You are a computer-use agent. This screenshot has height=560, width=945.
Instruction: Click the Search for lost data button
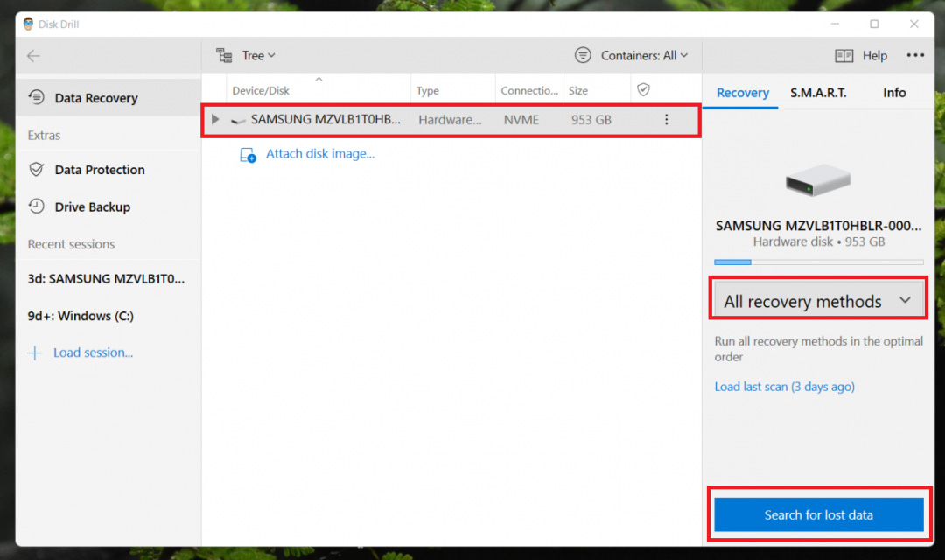click(x=817, y=514)
